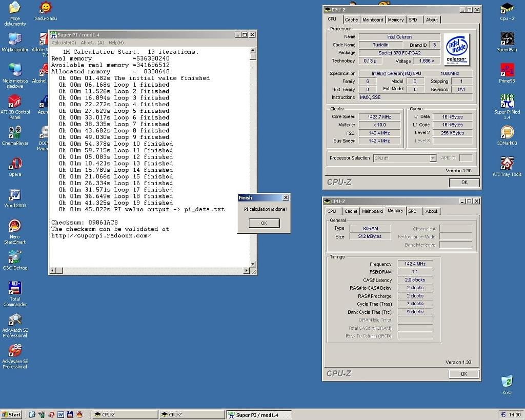Click Super PI vertical scrollbar up arrow

(253, 50)
